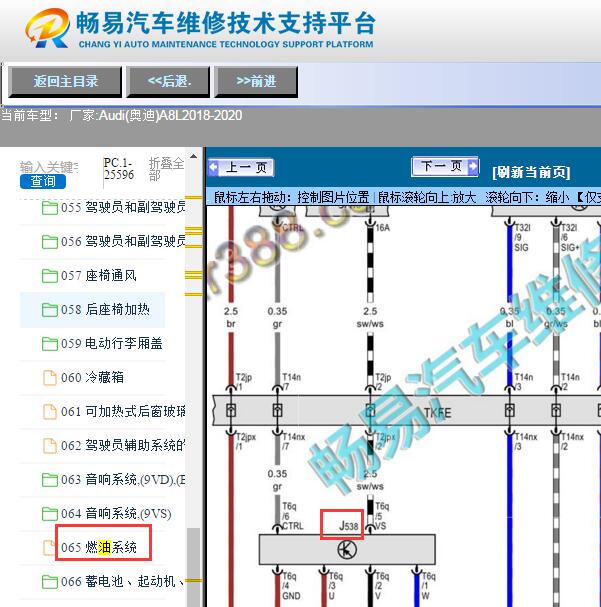Open 059 电动行李厢盖 entry
The height and width of the screenshot is (607, 601).
point(111,344)
